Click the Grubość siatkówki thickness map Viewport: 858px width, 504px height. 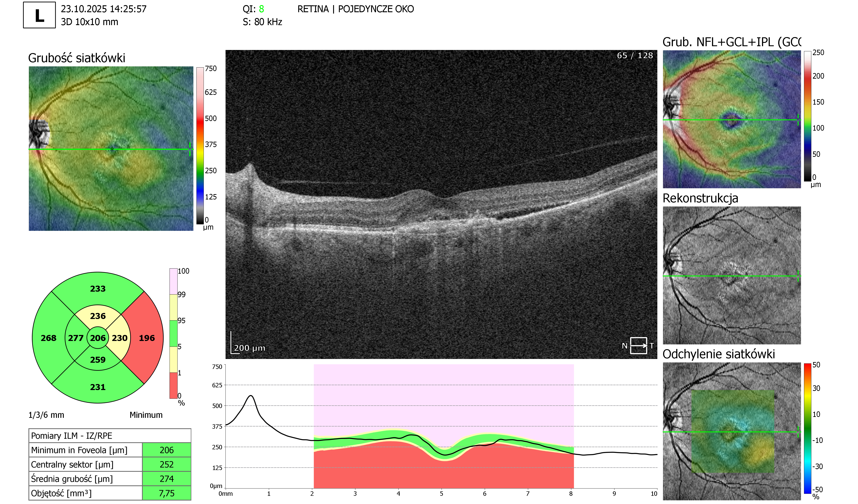111,148
